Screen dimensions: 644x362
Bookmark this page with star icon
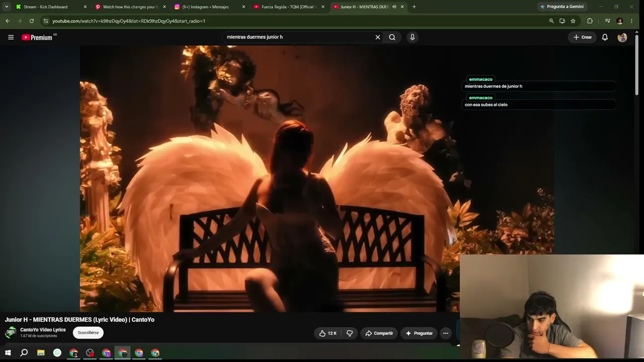[x=573, y=21]
